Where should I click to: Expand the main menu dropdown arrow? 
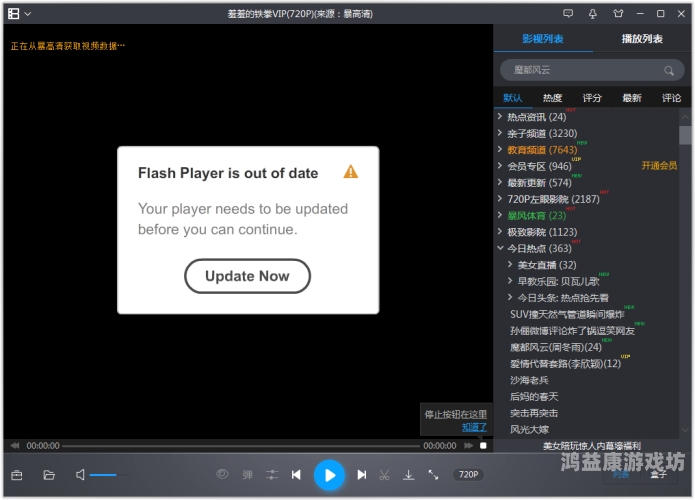(x=28, y=14)
